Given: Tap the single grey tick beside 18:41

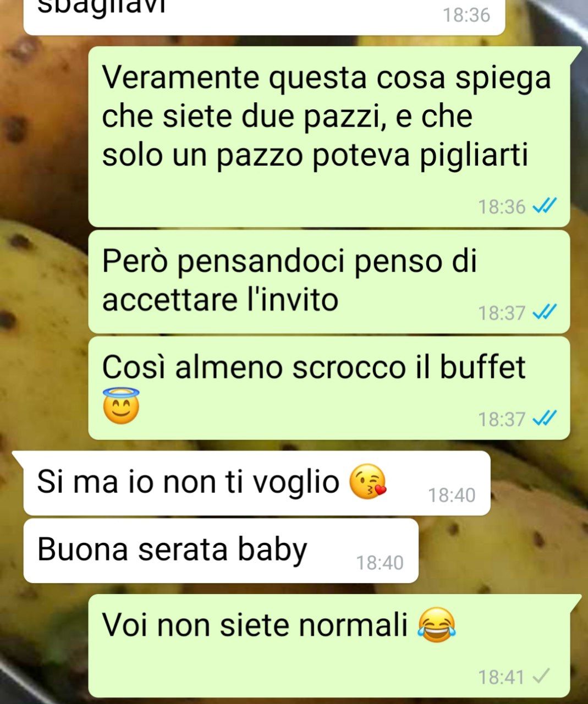Looking at the screenshot, I should coord(542,676).
